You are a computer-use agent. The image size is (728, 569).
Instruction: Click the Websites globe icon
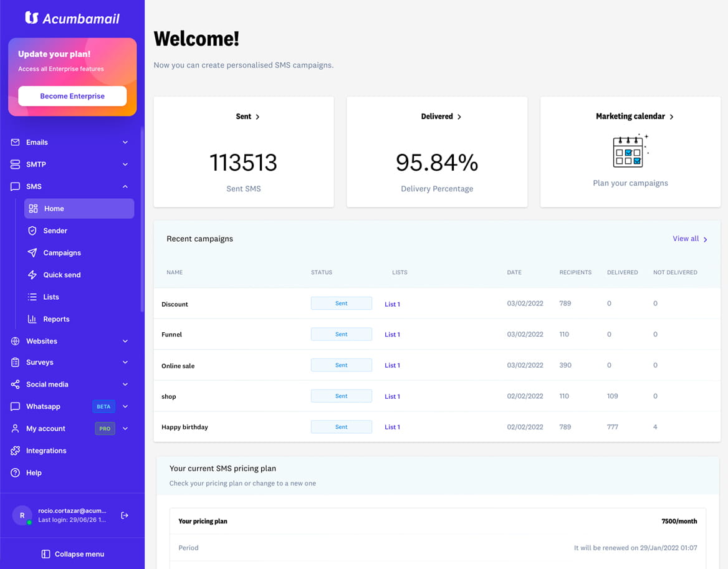pyautogui.click(x=16, y=341)
